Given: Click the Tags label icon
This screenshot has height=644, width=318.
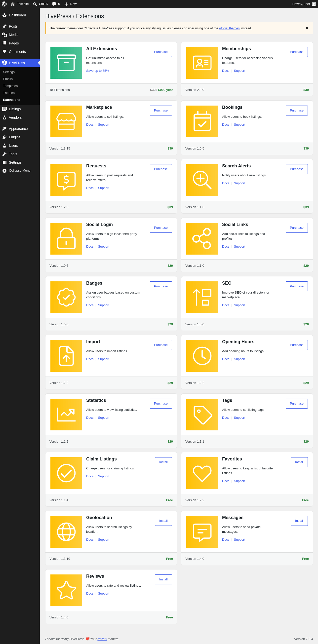Looking at the screenshot, I should (202, 415).
